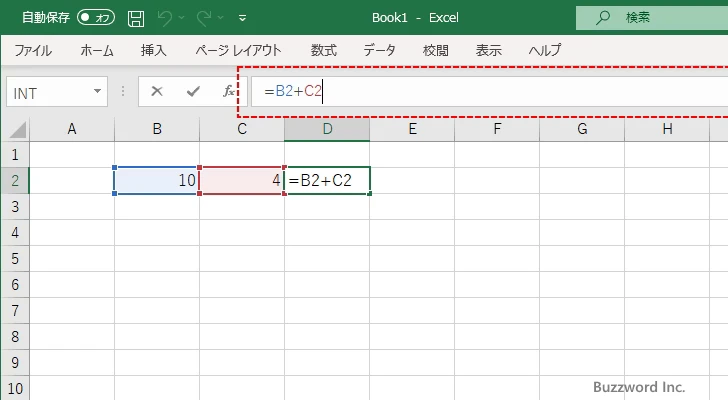728x400 pixels.
Task: Switch to the ホーム tab
Action: [x=97, y=50]
